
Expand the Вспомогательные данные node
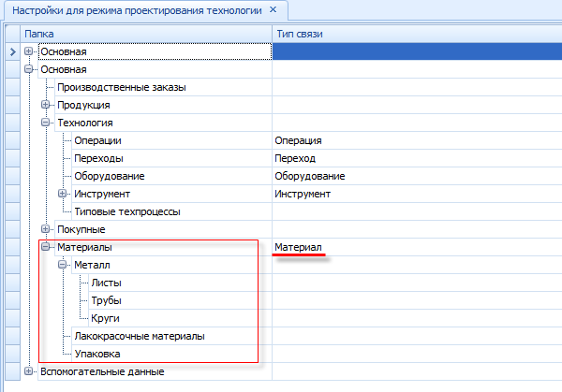[x=29, y=371]
